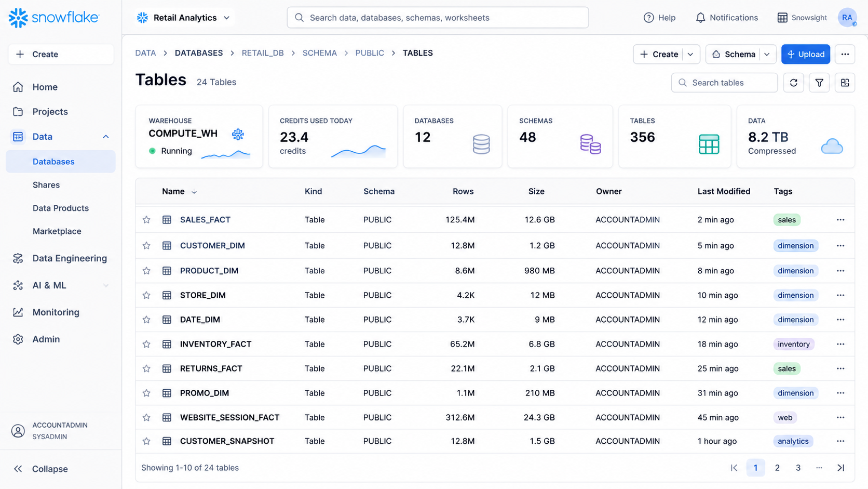Viewport: 868px width, 489px height.
Task: Click the analytics tag on CUSTOMER_SNAPSHOT
Action: click(x=793, y=441)
